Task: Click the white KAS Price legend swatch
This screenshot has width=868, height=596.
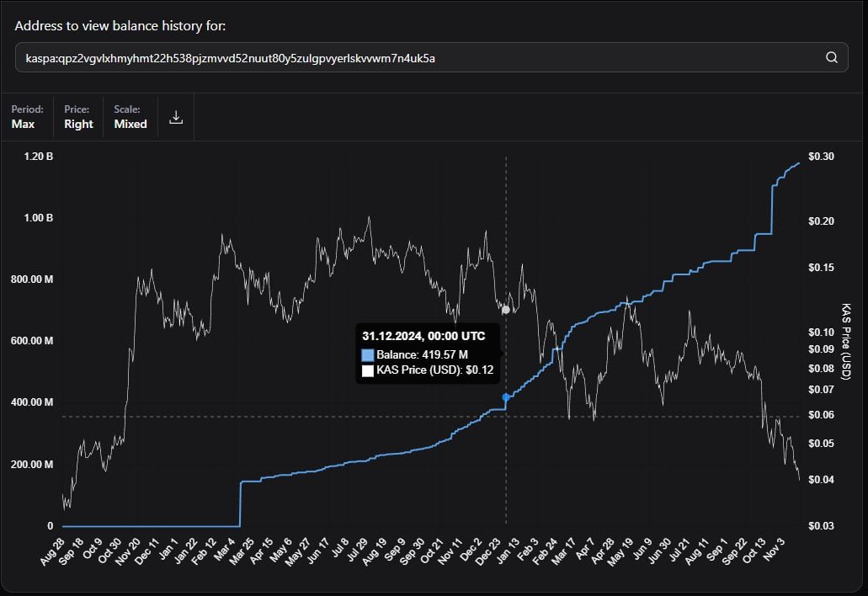Action: pos(368,370)
